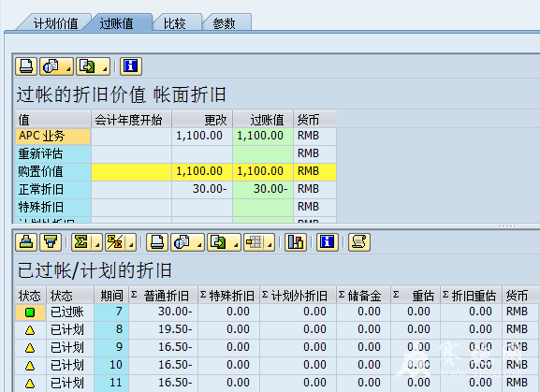The height and width of the screenshot is (392, 540).
Task: Click the filter funnel icon
Action: click(x=51, y=242)
